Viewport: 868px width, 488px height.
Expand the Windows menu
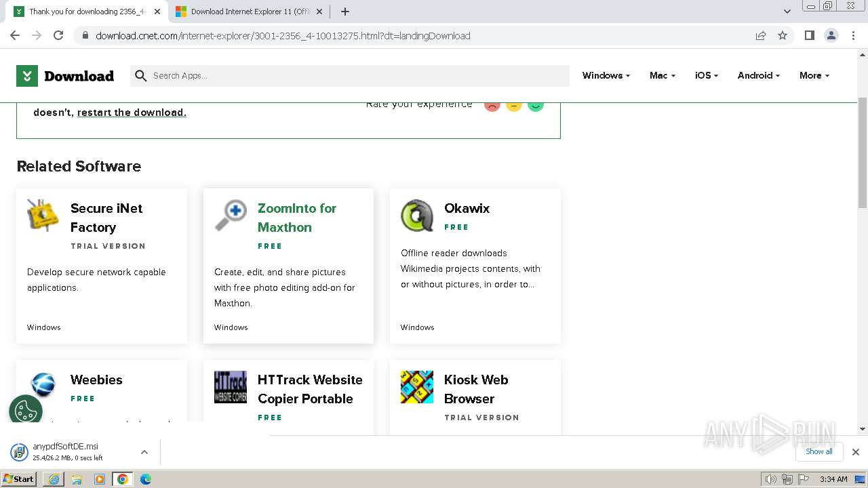606,76
